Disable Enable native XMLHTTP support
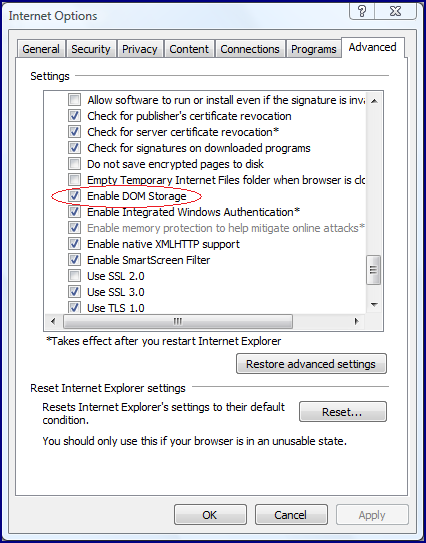 74,244
